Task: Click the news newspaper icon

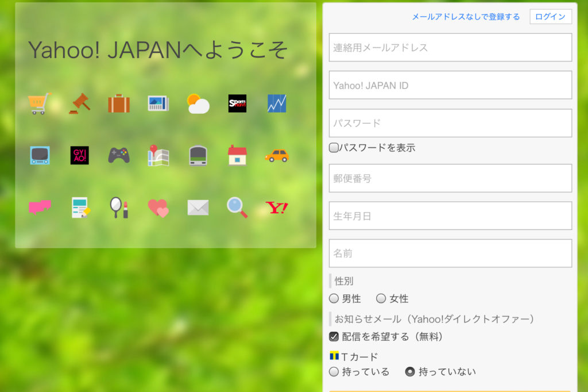Action: pyautogui.click(x=158, y=103)
